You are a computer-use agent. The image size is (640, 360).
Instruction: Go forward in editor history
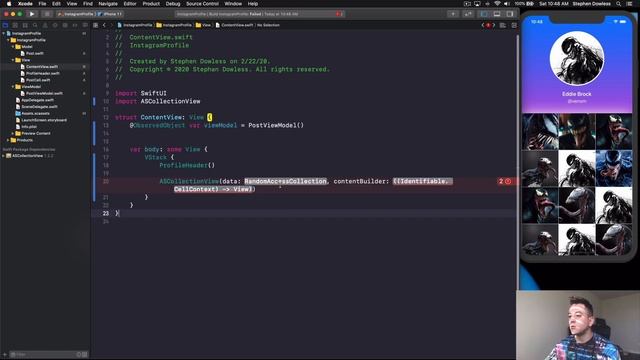[111, 25]
